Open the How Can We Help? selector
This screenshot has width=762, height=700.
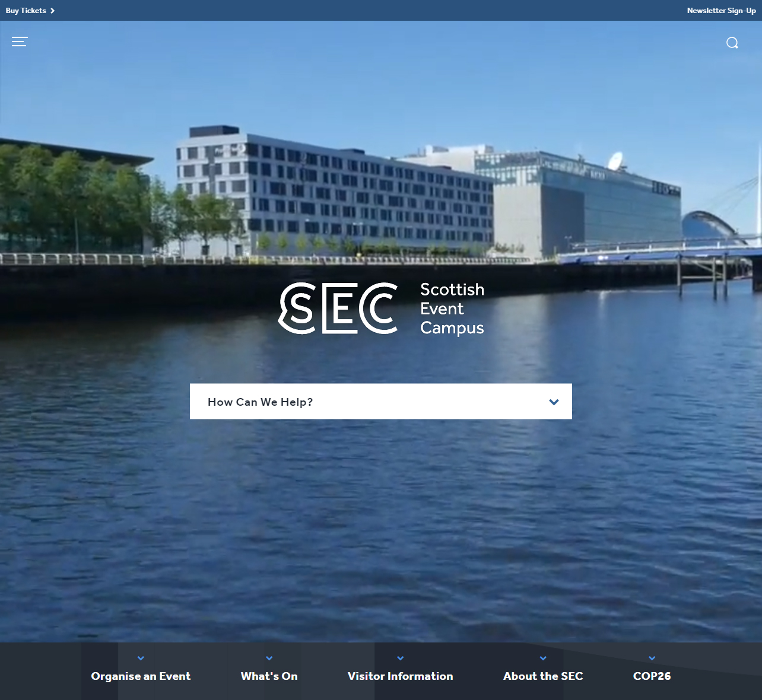381,402
